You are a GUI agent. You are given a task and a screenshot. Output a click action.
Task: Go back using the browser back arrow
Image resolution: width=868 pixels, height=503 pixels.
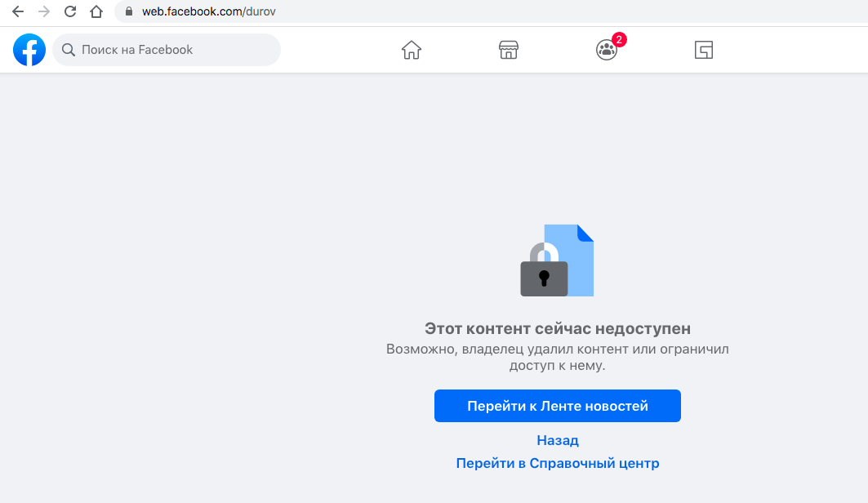(18, 12)
